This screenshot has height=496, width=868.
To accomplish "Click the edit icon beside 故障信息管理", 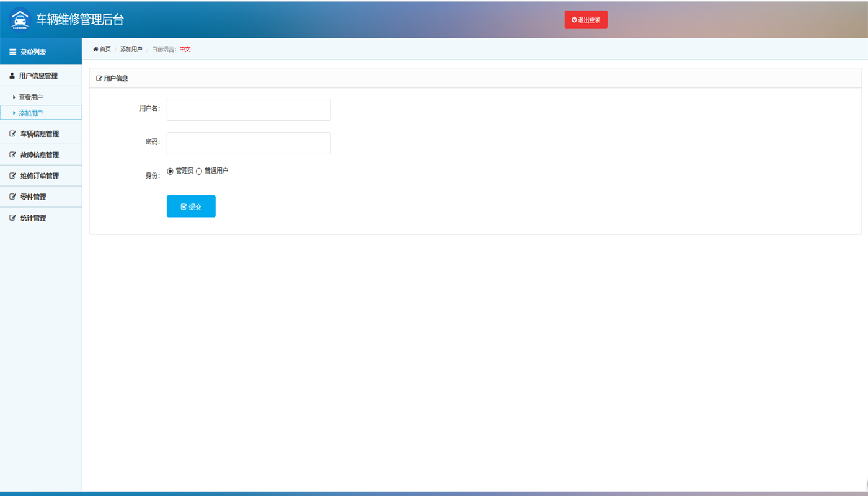I will pyautogui.click(x=13, y=155).
